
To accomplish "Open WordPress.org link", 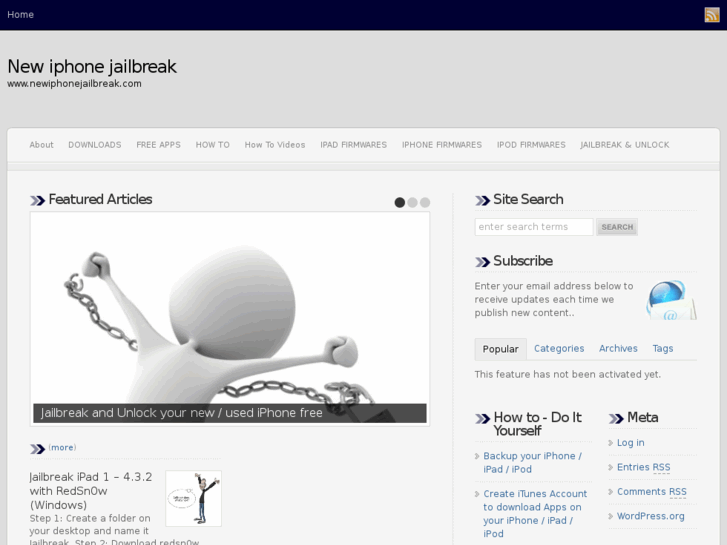I will pyautogui.click(x=650, y=516).
